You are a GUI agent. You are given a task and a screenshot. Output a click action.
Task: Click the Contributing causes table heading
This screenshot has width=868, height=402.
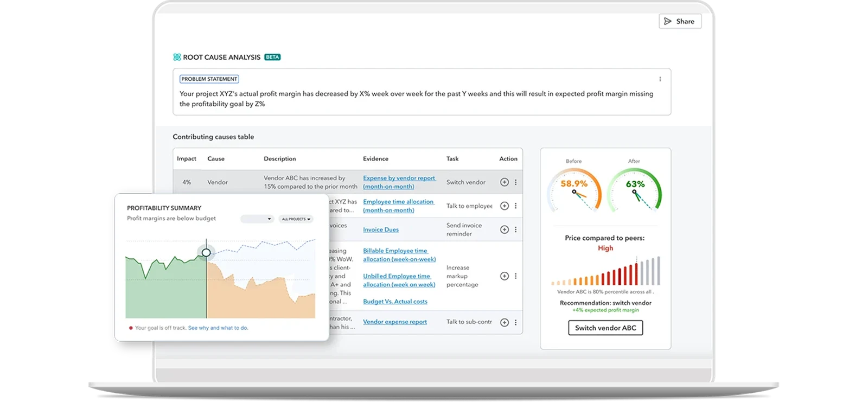(x=213, y=137)
